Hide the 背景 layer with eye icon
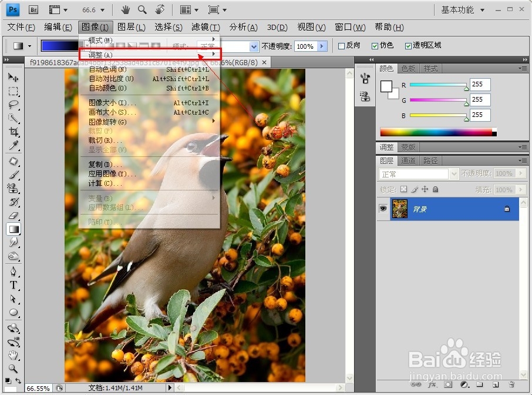Viewport: 532px width, 395px height. tap(383, 209)
